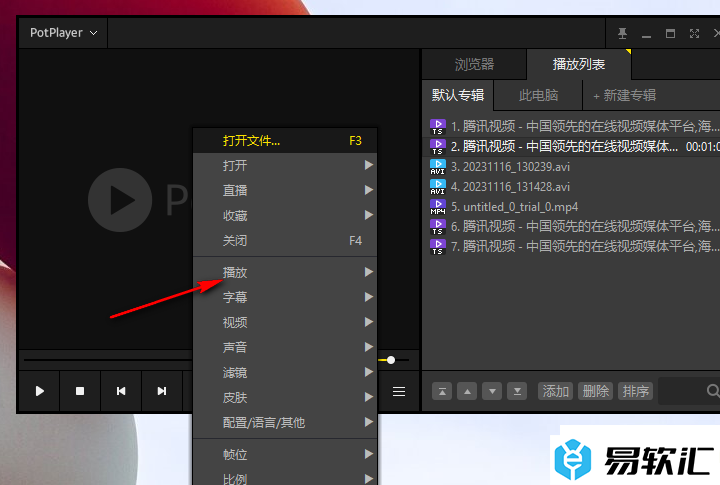Expand the 滤镜 submenu
Image resolution: width=720 pixels, height=485 pixels.
[x=285, y=372]
